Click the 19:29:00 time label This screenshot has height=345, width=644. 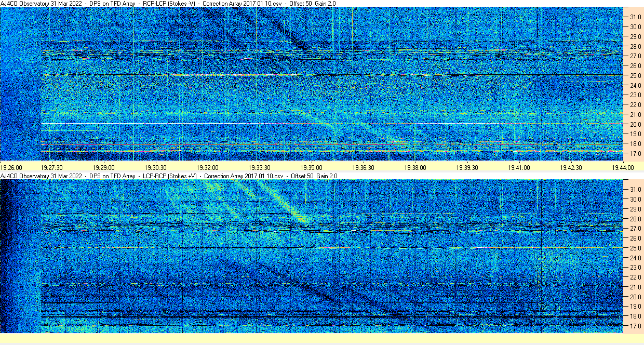coord(103,168)
